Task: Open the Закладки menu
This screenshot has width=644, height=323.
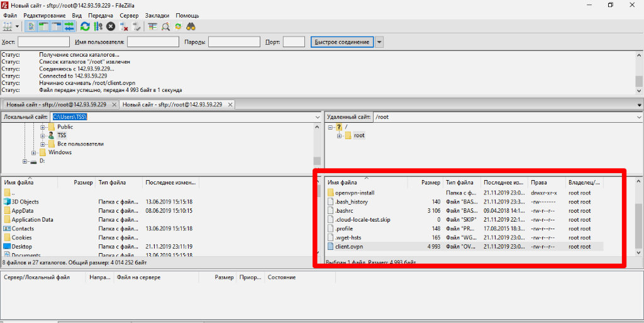Action: (157, 15)
